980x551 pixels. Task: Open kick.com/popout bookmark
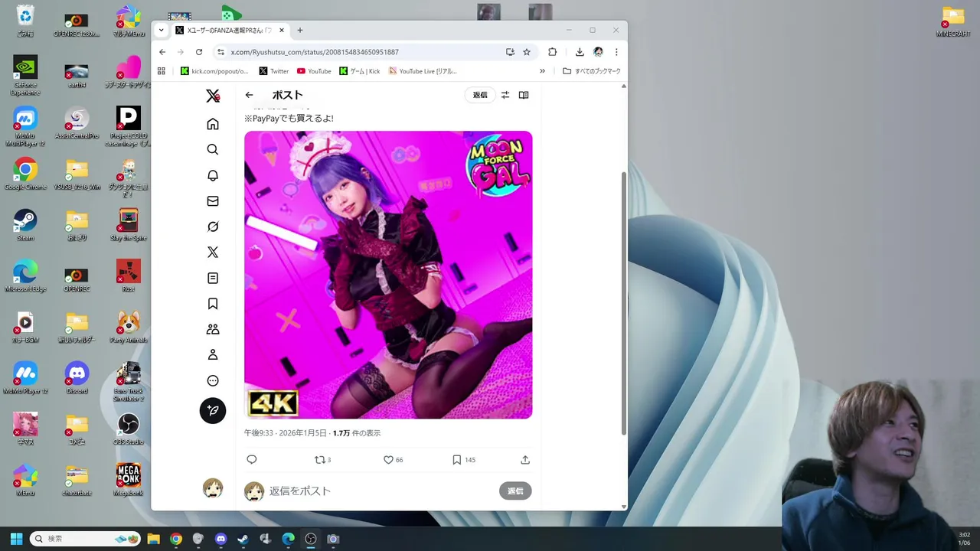pyautogui.click(x=214, y=71)
